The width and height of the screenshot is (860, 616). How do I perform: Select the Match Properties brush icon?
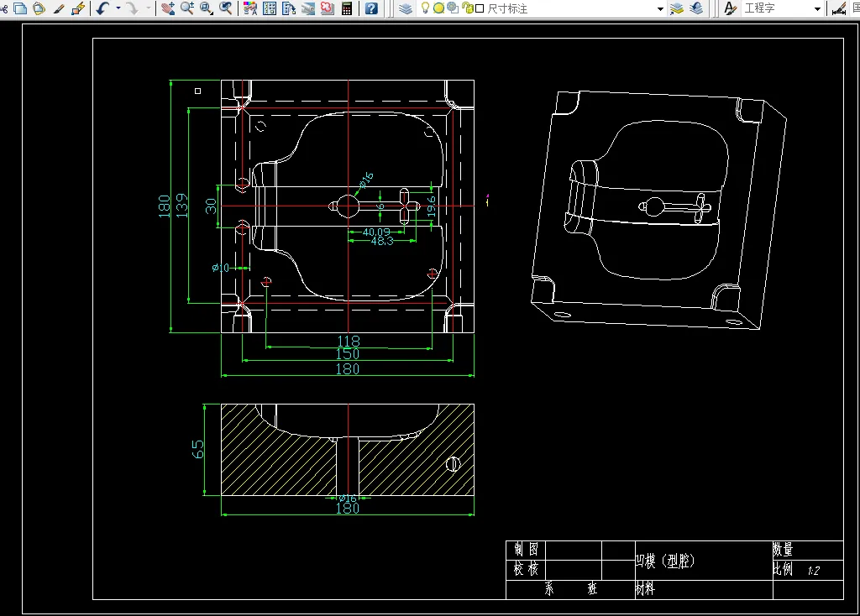pyautogui.click(x=59, y=8)
